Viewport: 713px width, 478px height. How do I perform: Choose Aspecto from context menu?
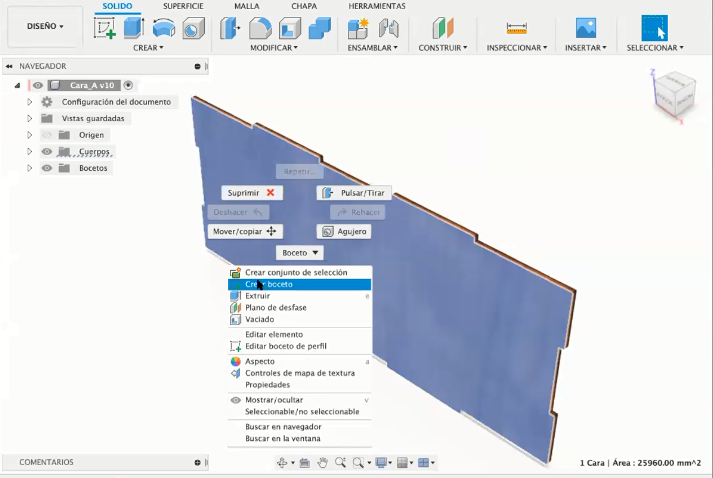(x=300, y=362)
